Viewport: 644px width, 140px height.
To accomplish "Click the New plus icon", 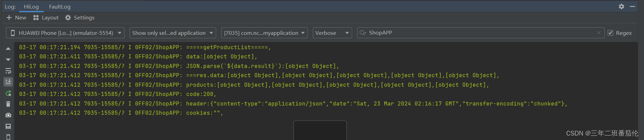I will coord(9,17).
